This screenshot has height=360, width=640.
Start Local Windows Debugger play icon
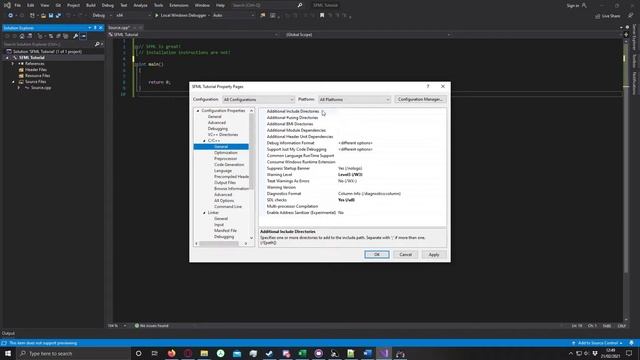tap(156, 16)
